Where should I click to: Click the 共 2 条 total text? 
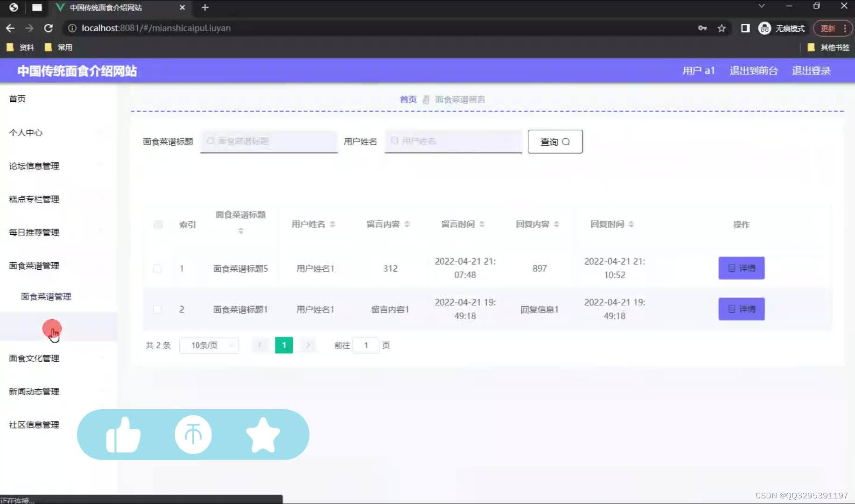click(158, 345)
